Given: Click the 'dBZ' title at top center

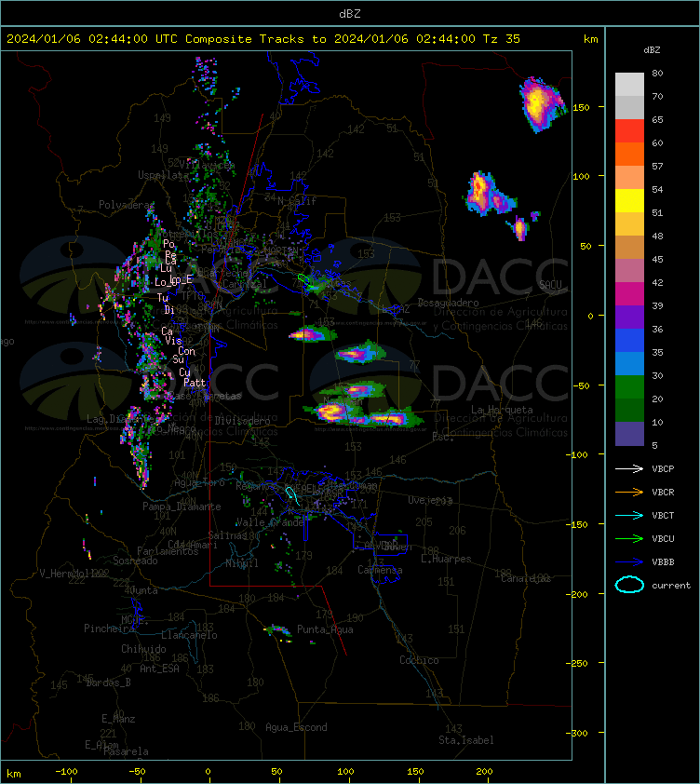Looking at the screenshot, I should pyautogui.click(x=349, y=14).
